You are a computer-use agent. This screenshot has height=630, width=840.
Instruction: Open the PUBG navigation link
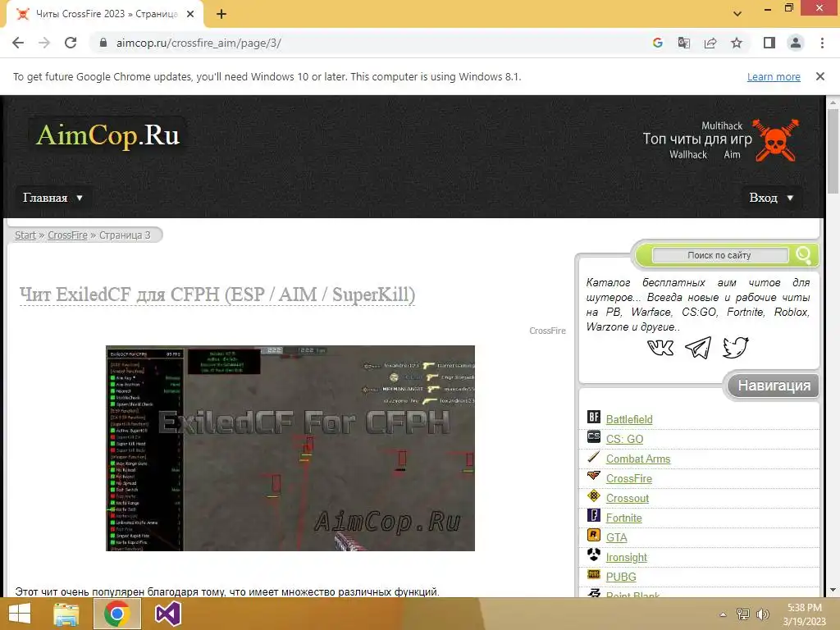pos(621,577)
